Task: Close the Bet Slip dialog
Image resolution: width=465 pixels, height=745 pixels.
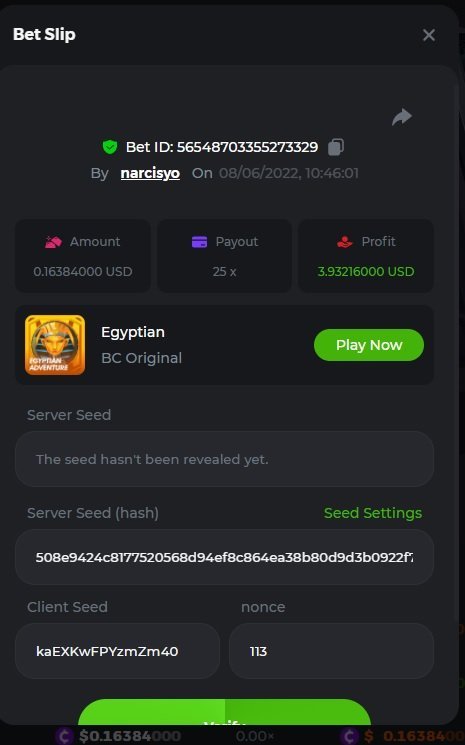Action: (x=428, y=35)
